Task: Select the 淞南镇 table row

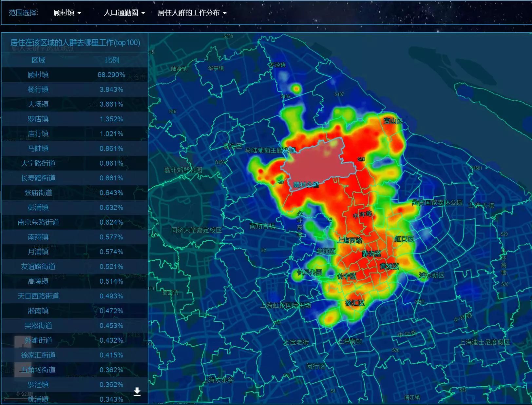Action: pos(75,311)
